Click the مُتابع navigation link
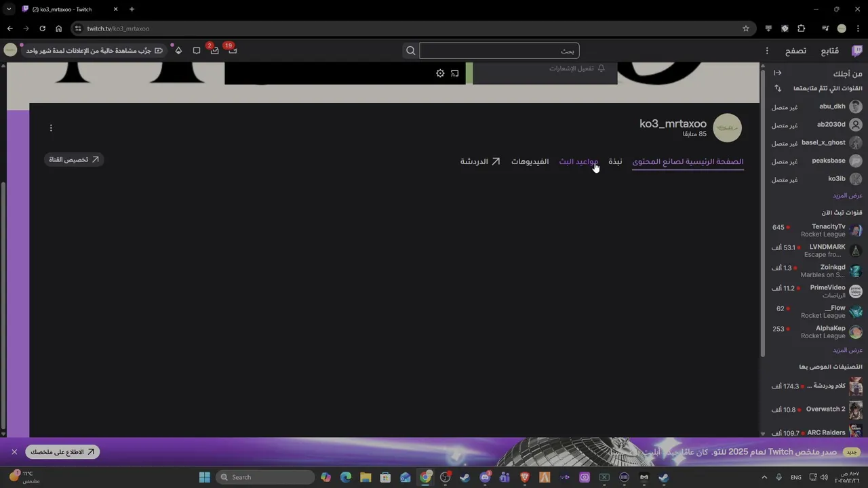Viewport: 868px width, 488px height. click(829, 51)
